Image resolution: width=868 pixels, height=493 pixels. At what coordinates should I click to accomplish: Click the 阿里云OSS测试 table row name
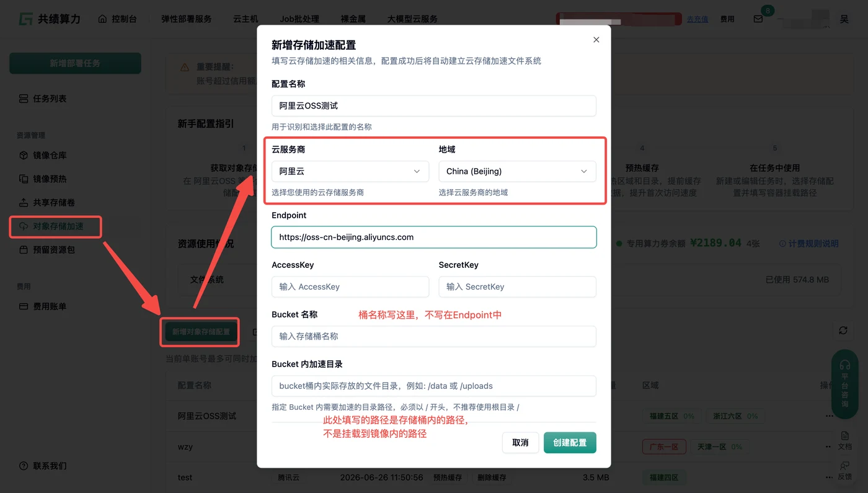click(x=207, y=415)
